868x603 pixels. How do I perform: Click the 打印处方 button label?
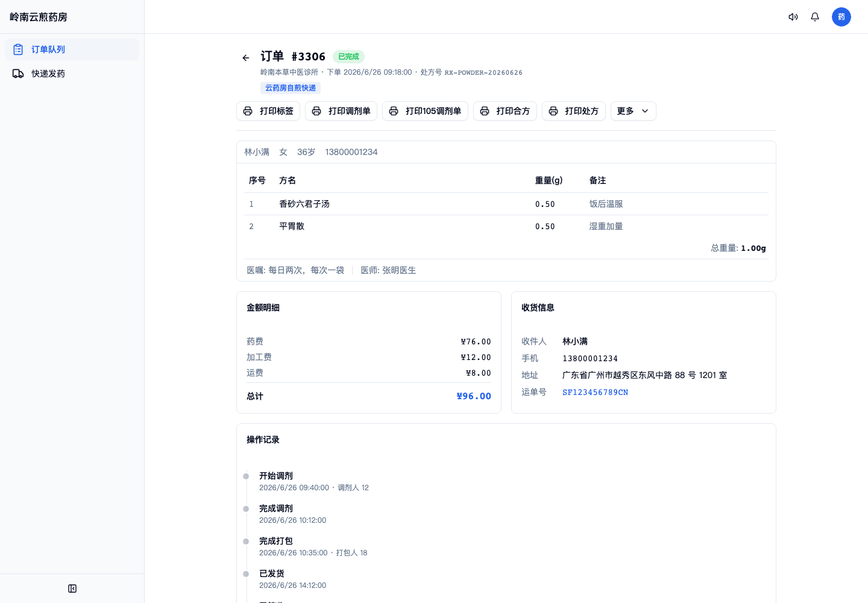pyautogui.click(x=582, y=111)
